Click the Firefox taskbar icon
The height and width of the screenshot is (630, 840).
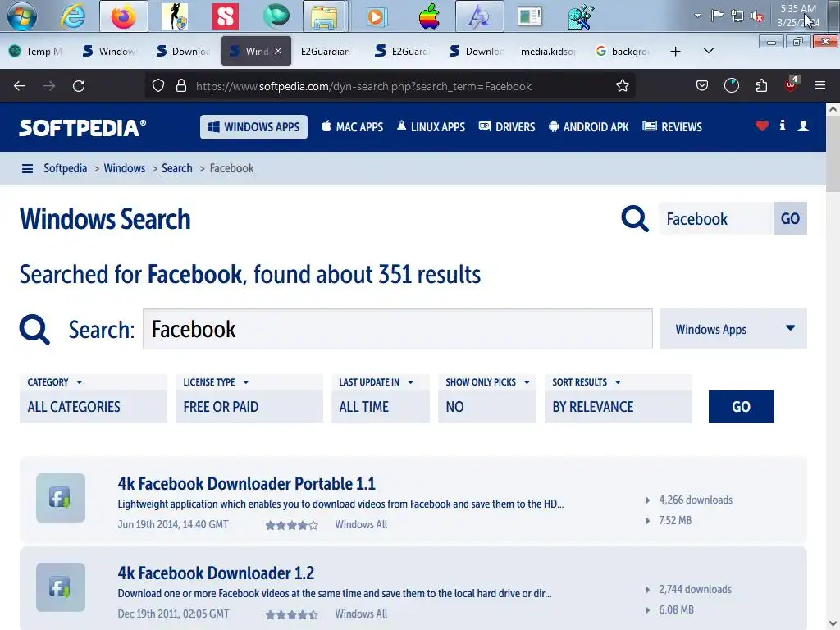(x=124, y=16)
